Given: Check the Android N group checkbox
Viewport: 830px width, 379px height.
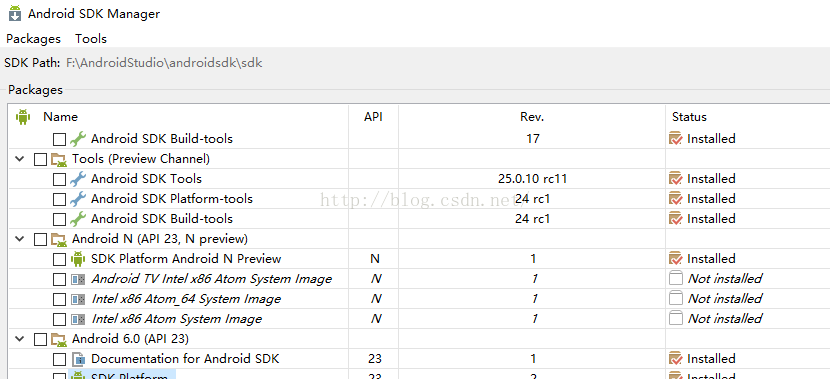Looking at the screenshot, I should tap(40, 240).
